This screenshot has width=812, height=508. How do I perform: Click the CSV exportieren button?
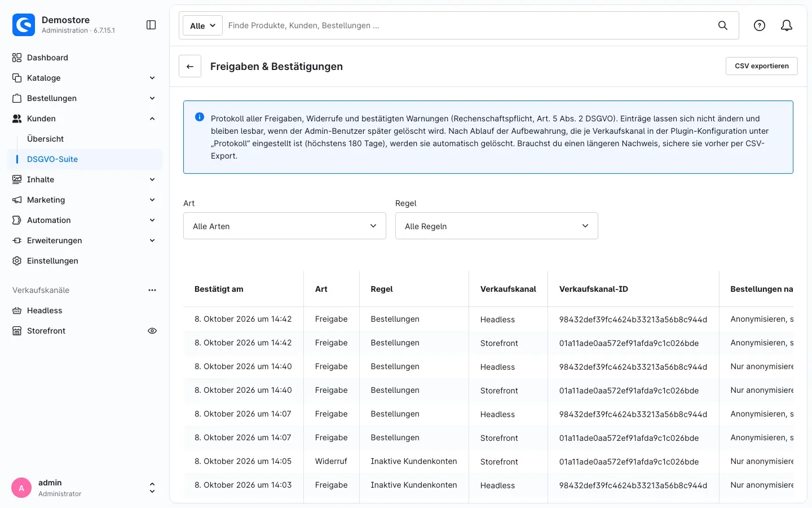[x=762, y=66]
